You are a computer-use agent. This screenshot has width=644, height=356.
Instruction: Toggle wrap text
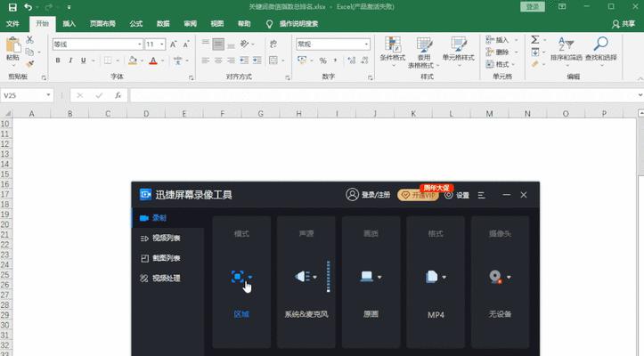coord(273,44)
